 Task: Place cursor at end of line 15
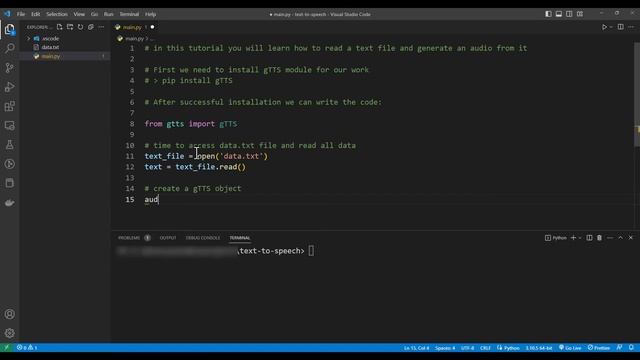pos(159,200)
